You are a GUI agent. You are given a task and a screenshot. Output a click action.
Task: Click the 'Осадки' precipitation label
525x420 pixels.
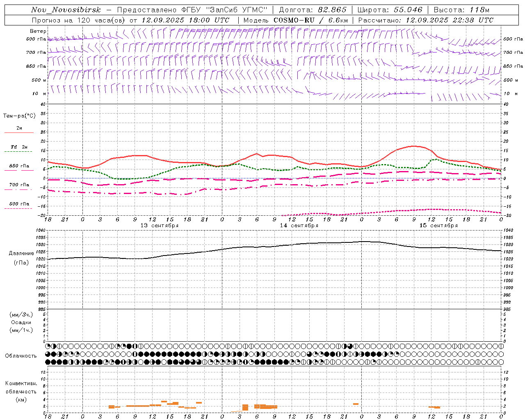coord(21,322)
